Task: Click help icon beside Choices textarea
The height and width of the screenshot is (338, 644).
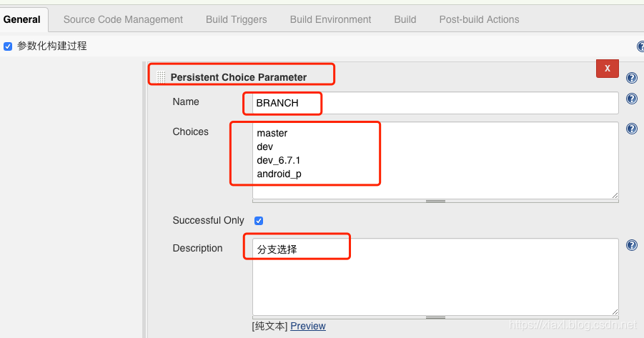Action: tap(632, 129)
